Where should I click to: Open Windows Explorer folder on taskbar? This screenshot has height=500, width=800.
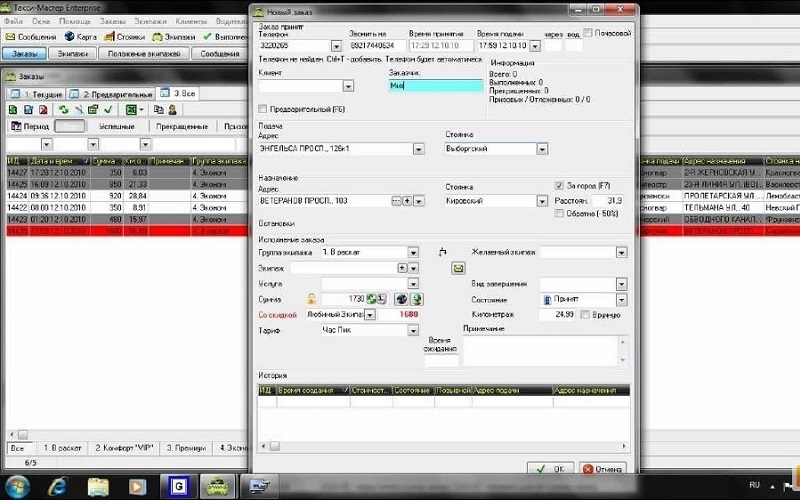pyautogui.click(x=98, y=486)
